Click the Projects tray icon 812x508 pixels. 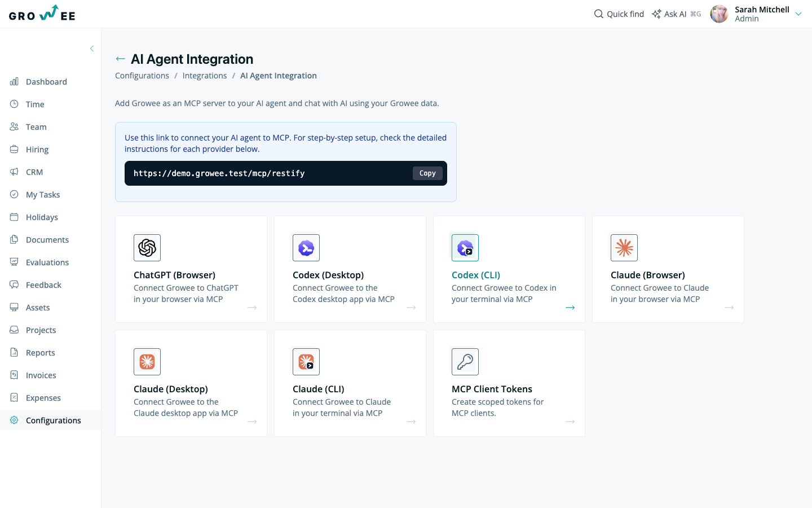tap(14, 330)
